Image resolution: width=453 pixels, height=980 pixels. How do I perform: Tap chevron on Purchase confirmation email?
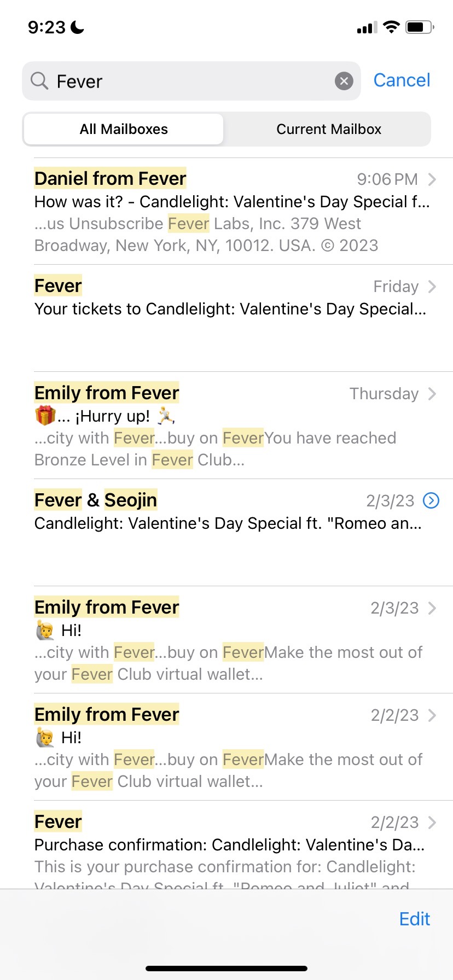click(x=432, y=822)
